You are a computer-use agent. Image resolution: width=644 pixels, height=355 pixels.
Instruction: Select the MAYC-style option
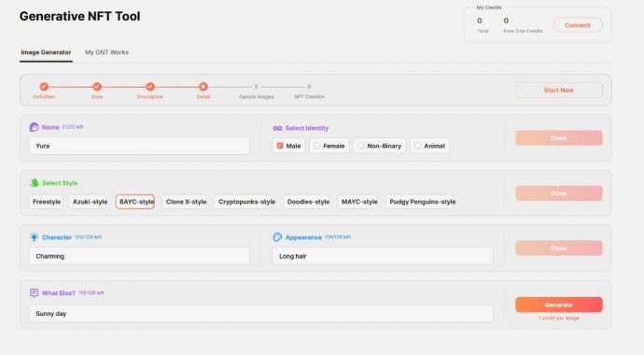pyautogui.click(x=359, y=202)
